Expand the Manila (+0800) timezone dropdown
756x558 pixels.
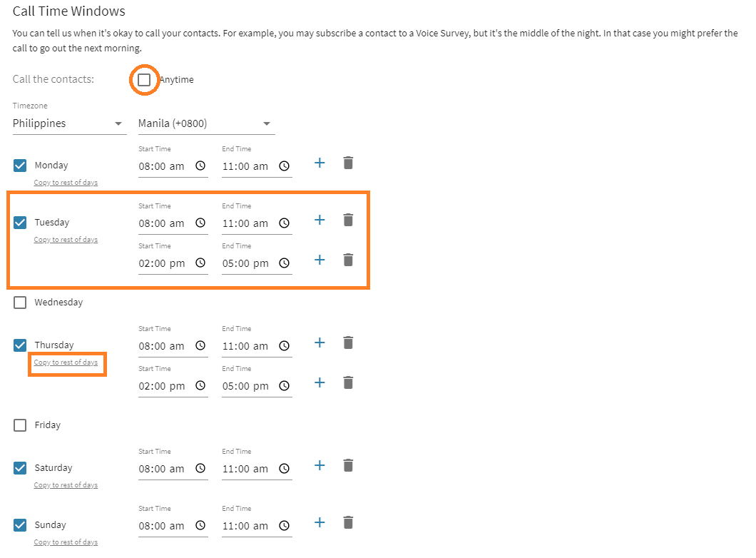(x=205, y=123)
